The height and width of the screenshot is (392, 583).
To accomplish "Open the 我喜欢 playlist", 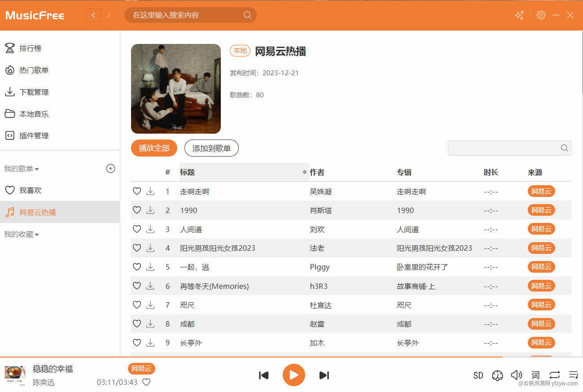I will 60,190.
